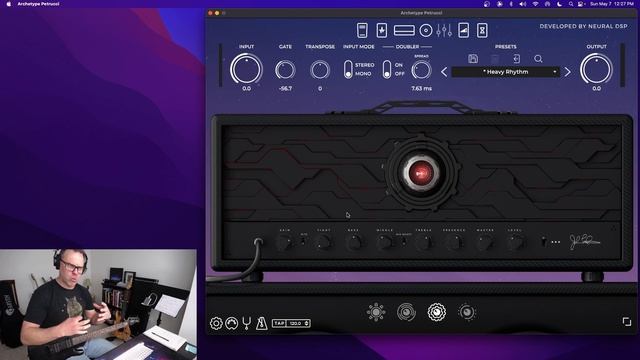This screenshot has width=640, height=360.
Task: Click the webcam video thumbnail
Action: click(x=98, y=304)
